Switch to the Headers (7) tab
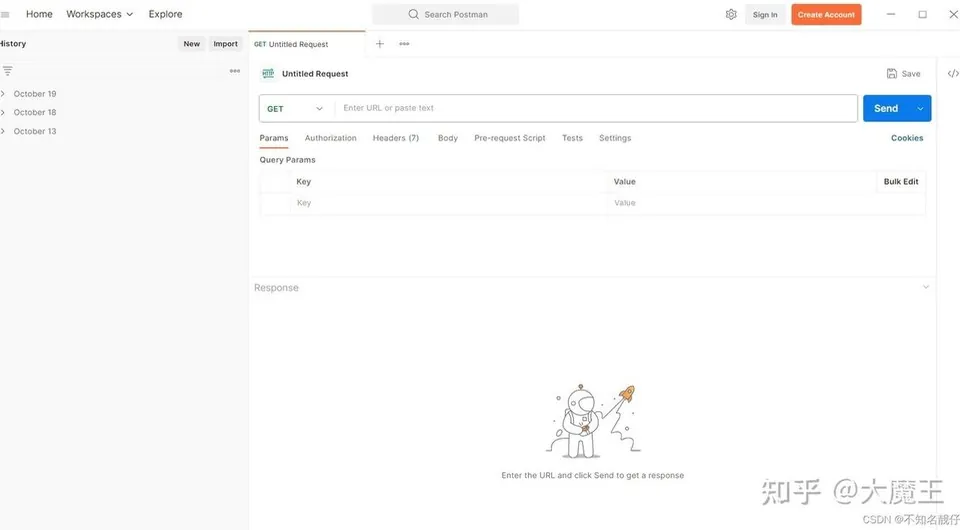The image size is (960, 530). pyautogui.click(x=396, y=138)
